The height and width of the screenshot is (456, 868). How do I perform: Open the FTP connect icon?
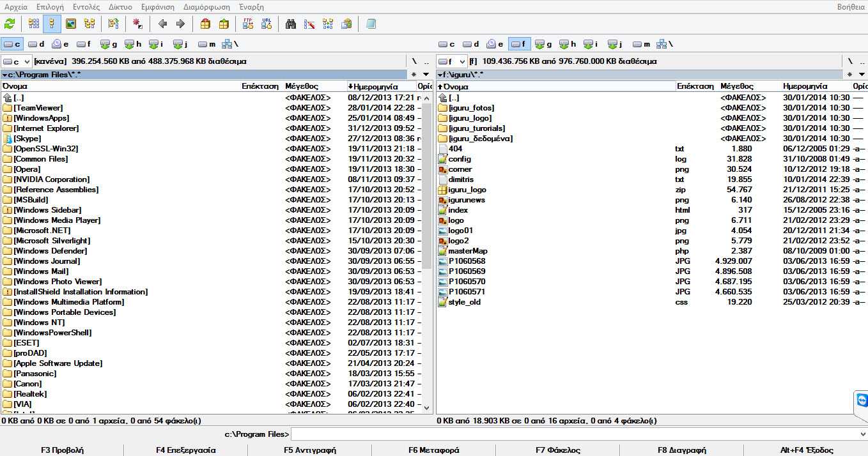pos(248,24)
